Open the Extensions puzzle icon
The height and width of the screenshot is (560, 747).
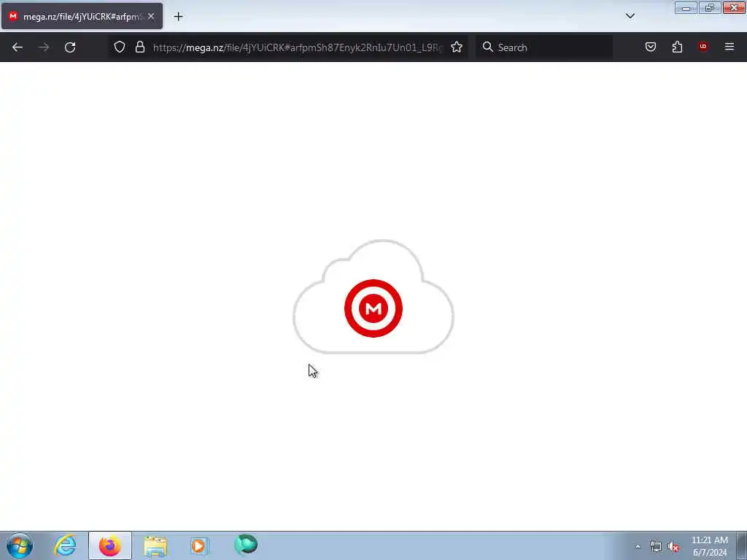[677, 47]
